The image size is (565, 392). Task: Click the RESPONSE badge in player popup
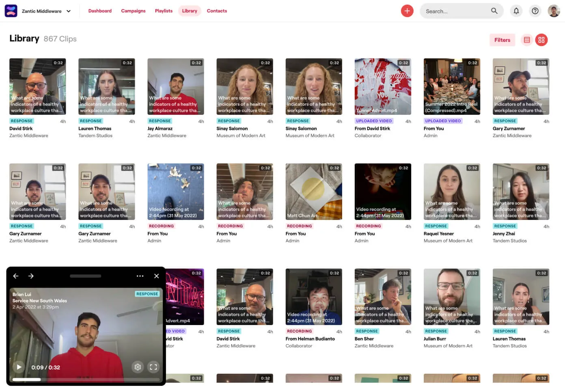(147, 294)
